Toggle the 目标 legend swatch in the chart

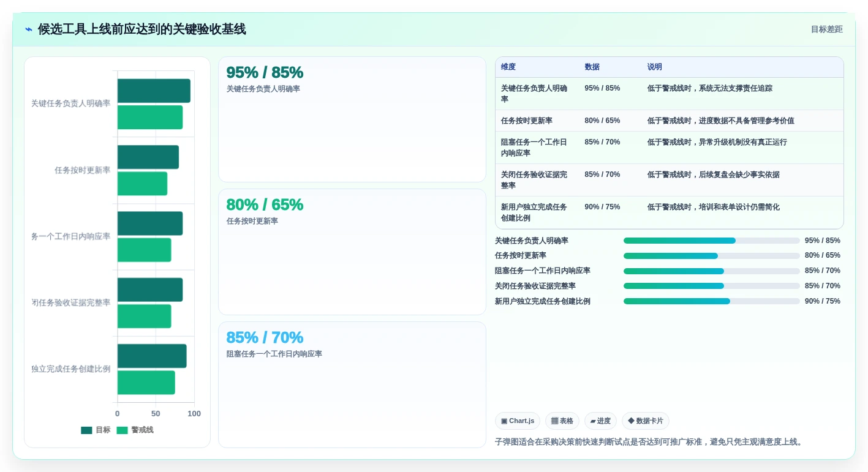click(x=86, y=430)
